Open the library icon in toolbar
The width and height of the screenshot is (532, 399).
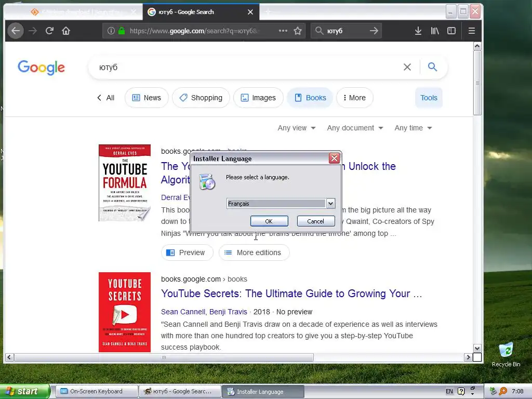[x=435, y=31]
